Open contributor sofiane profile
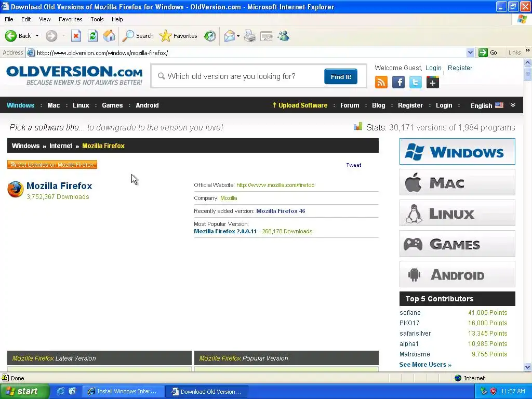Screen dimensions: 532x399 coord(410,313)
